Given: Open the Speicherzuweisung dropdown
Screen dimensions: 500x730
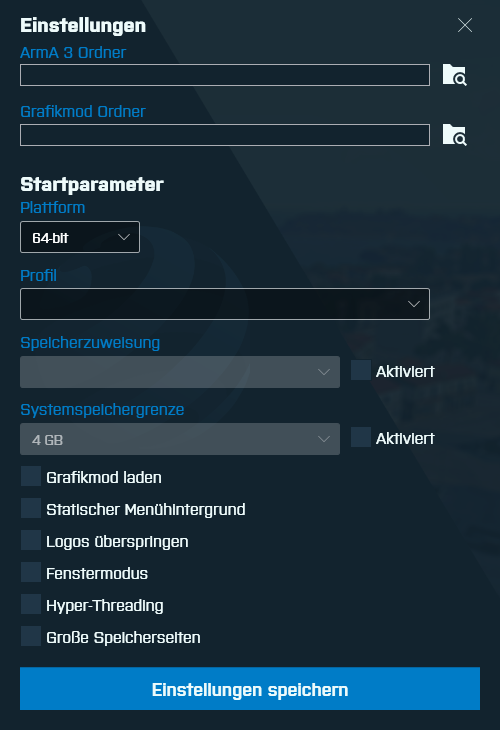Looking at the screenshot, I should (x=180, y=372).
